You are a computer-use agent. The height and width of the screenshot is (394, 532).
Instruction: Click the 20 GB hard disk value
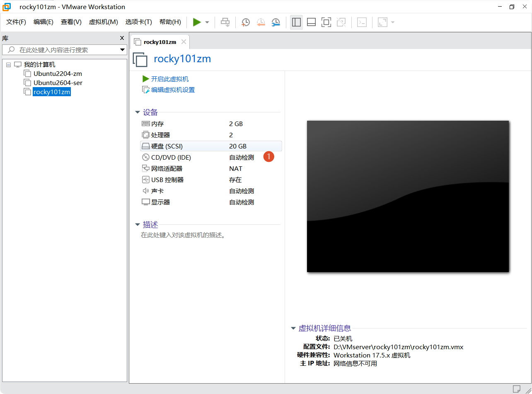coord(238,146)
